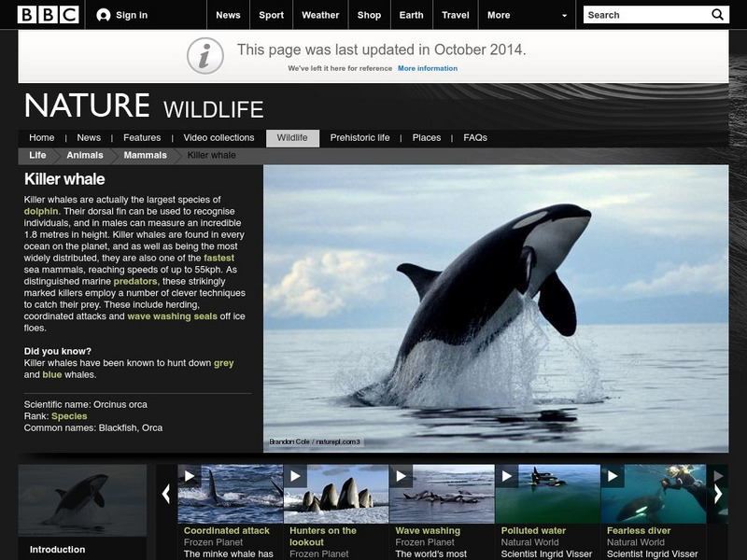Image resolution: width=747 pixels, height=560 pixels.
Task: Click the NATURE heading
Action: pos(87,105)
